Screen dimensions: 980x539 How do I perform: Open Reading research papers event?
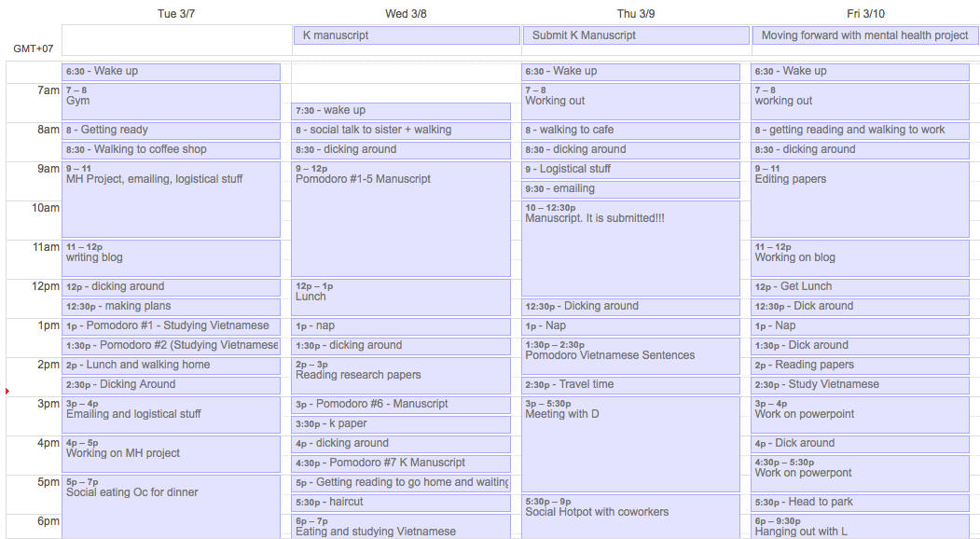coord(401,375)
